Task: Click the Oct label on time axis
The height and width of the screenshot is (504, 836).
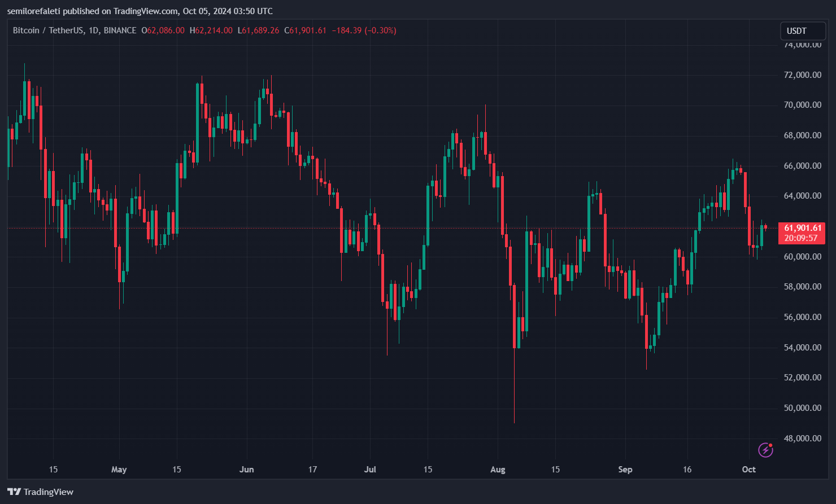Action: tap(748, 470)
